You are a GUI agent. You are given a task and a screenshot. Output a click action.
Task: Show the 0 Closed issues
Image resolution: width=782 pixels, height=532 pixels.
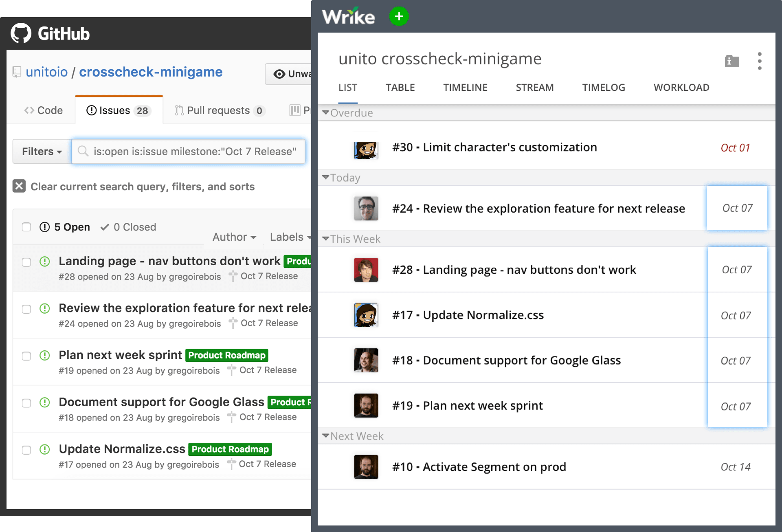click(128, 227)
